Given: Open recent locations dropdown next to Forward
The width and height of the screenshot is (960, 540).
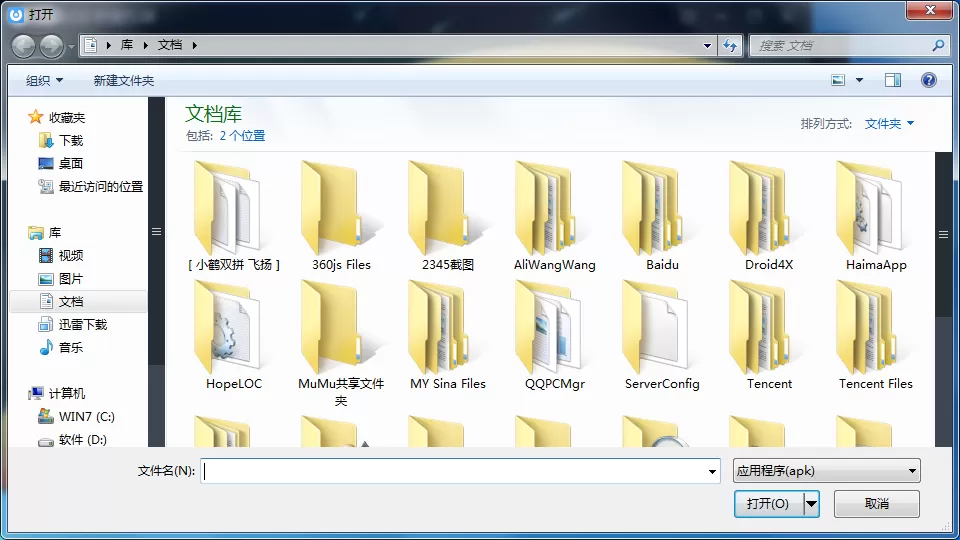Looking at the screenshot, I should point(71,47).
